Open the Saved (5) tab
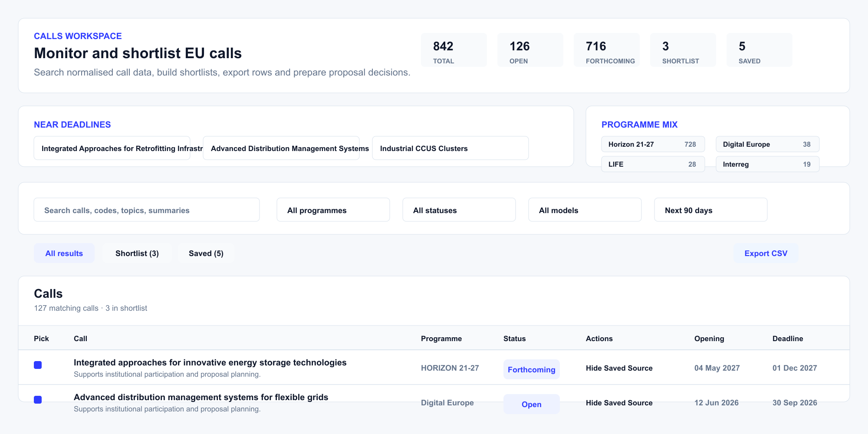Screen dimensions: 868x434 pos(206,253)
